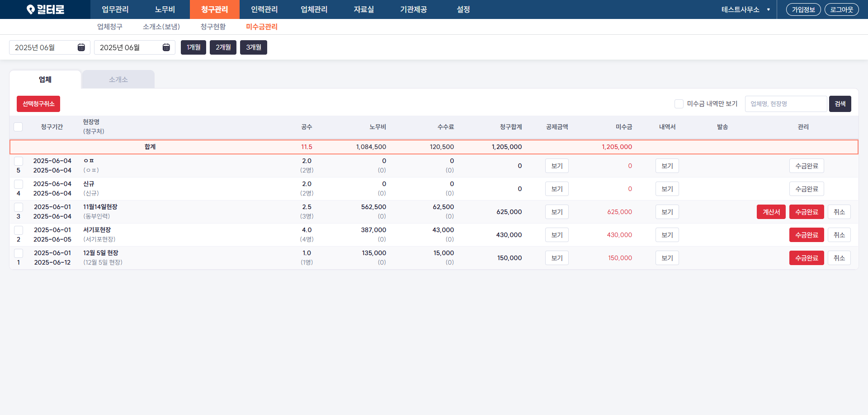Tick the checkbox for 11월14일현장 row
This screenshot has width=868, height=415.
(x=19, y=207)
